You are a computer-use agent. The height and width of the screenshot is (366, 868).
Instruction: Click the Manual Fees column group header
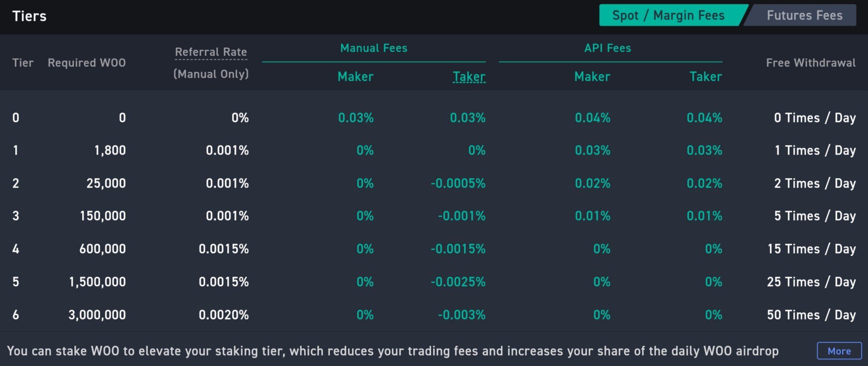coord(374,48)
